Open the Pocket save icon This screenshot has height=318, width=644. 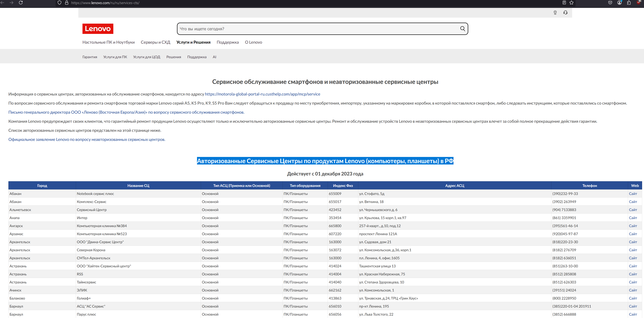tap(610, 3)
